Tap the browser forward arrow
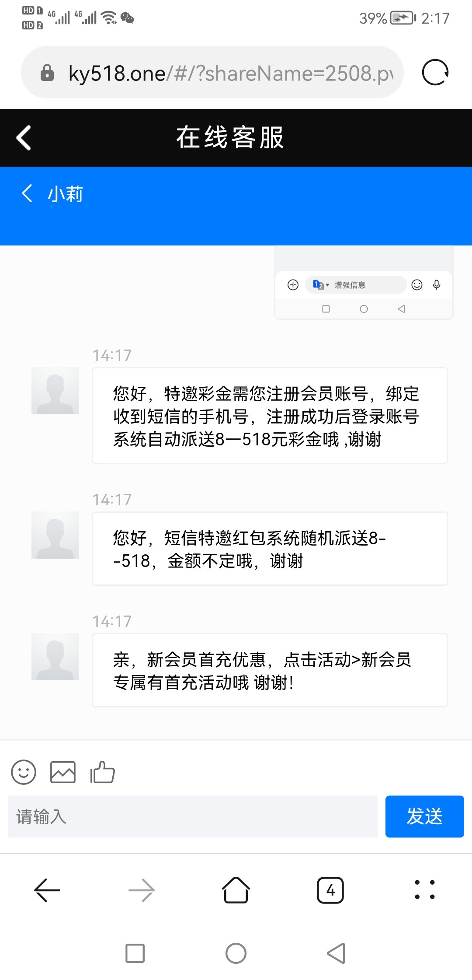Image resolution: width=472 pixels, height=980 pixels. point(142,890)
